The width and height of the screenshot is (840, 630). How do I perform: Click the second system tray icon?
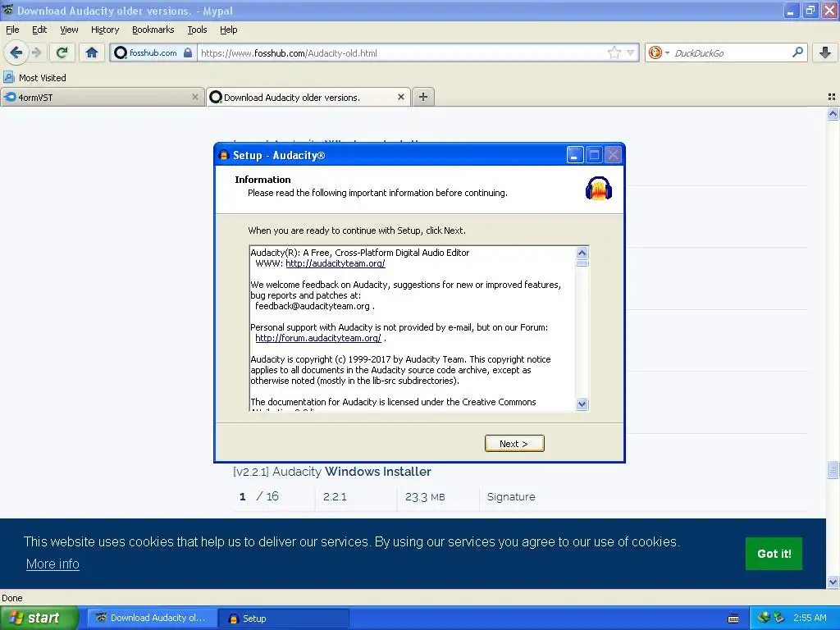pyautogui.click(x=778, y=618)
